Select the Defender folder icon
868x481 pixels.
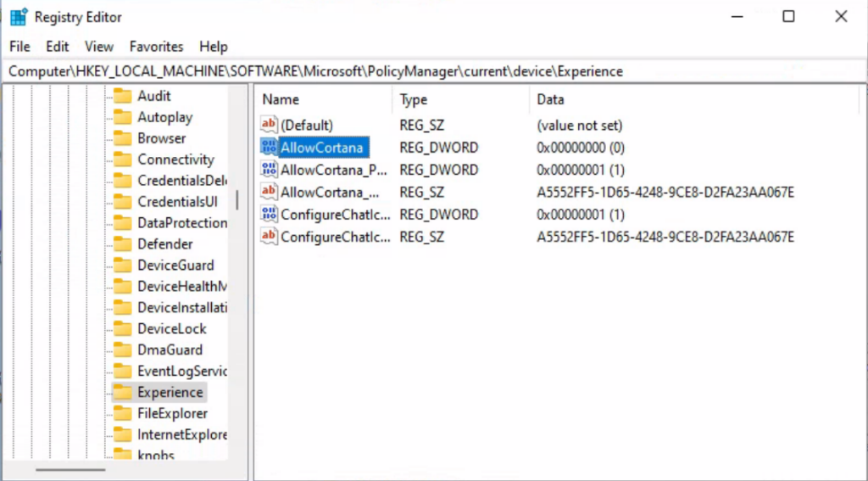coord(122,243)
